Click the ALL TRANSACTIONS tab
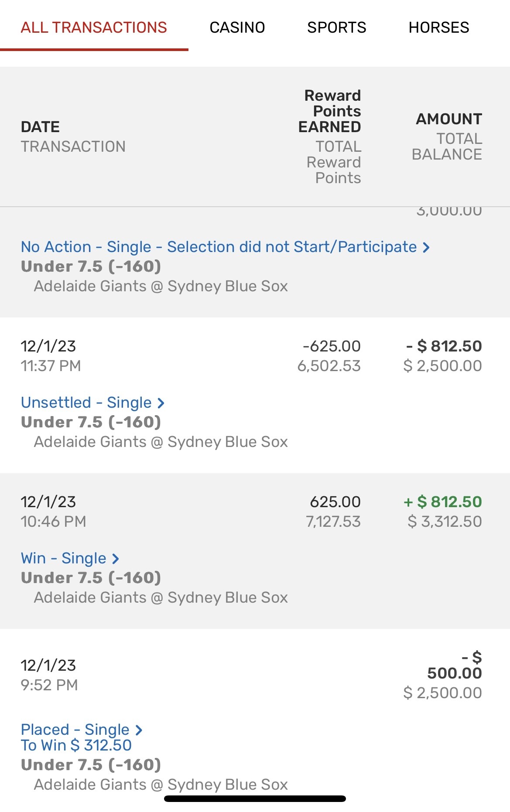This screenshot has width=510, height=812. click(x=94, y=27)
